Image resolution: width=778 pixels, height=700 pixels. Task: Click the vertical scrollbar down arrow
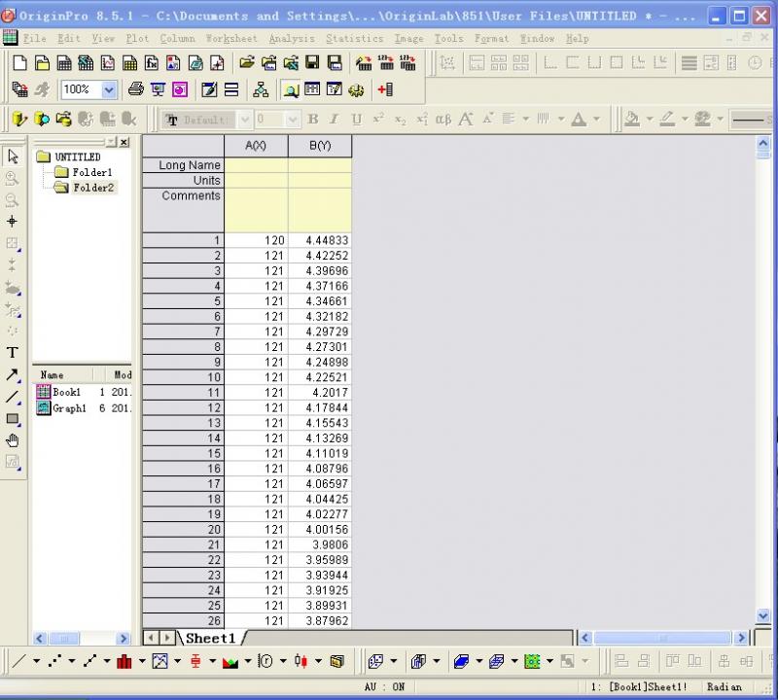coord(763,615)
